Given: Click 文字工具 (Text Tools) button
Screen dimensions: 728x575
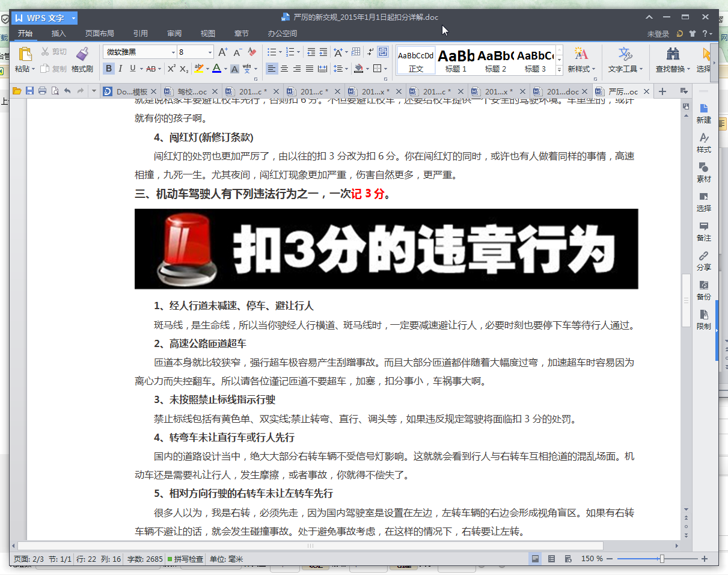Looking at the screenshot, I should pos(626,60).
